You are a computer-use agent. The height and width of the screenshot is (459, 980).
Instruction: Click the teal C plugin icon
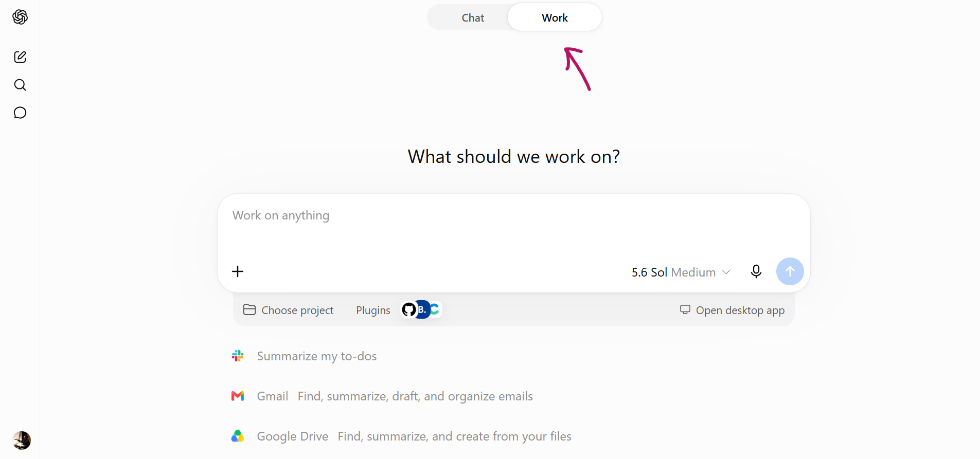click(436, 309)
